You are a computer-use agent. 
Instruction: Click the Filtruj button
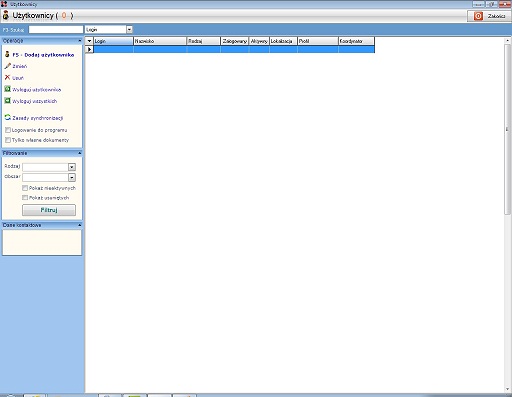(x=49, y=210)
